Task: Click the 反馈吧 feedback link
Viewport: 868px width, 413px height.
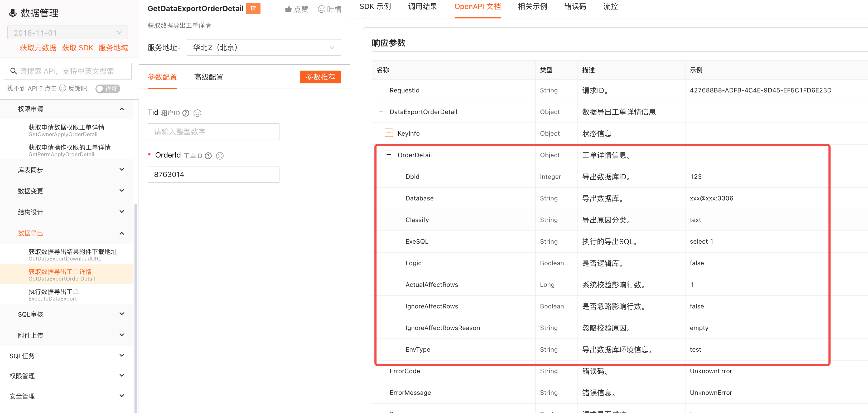Action: coord(78,88)
